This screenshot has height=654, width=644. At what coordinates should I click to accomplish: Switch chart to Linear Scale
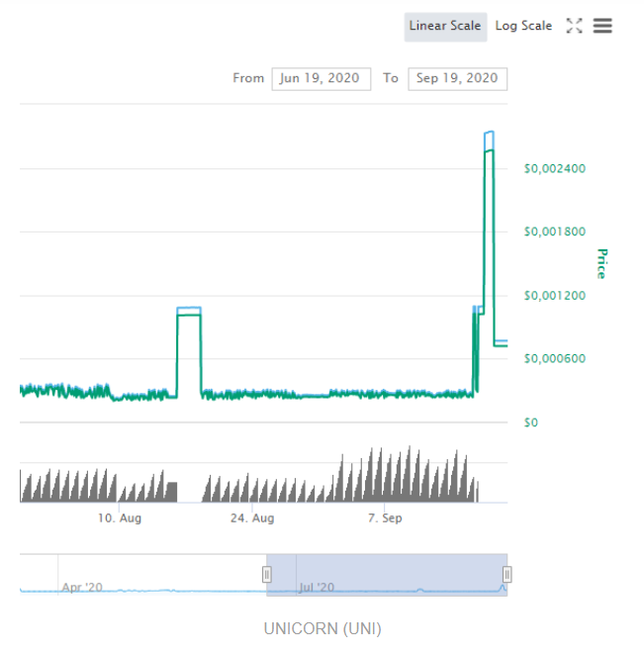(445, 27)
